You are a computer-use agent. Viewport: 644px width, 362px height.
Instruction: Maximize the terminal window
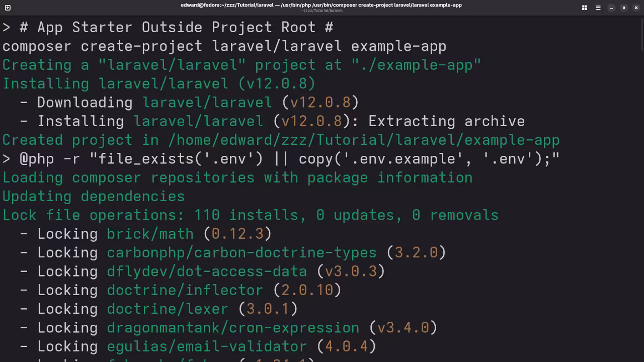pos(624,8)
